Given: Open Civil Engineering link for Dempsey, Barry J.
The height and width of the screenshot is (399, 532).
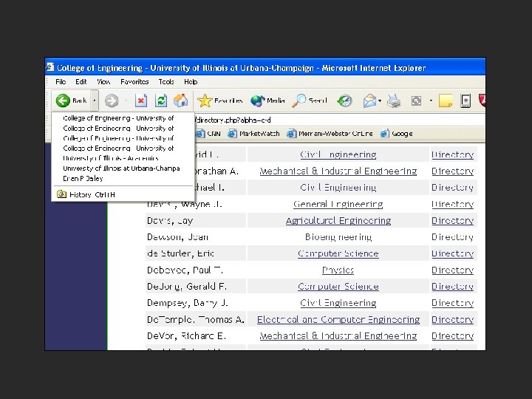Looking at the screenshot, I should tap(338, 303).
